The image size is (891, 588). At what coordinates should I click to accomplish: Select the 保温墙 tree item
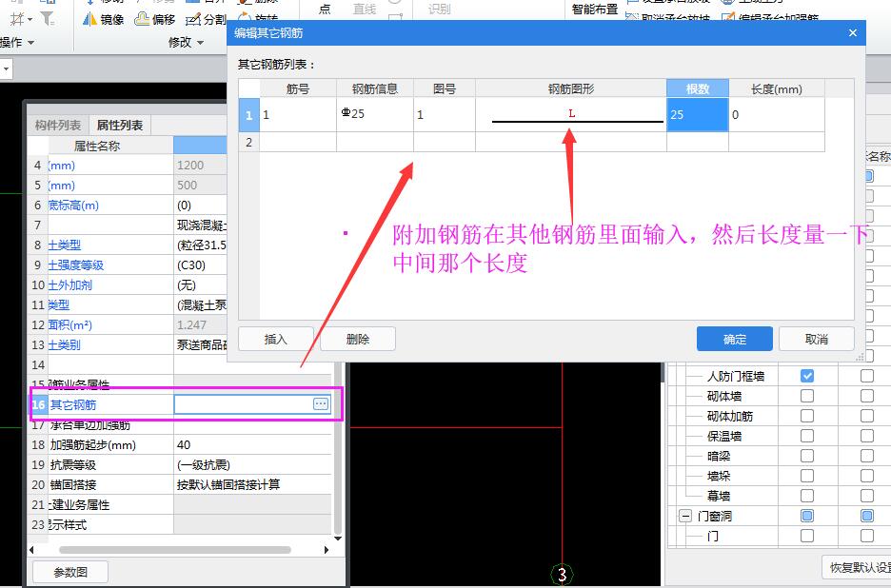[723, 436]
